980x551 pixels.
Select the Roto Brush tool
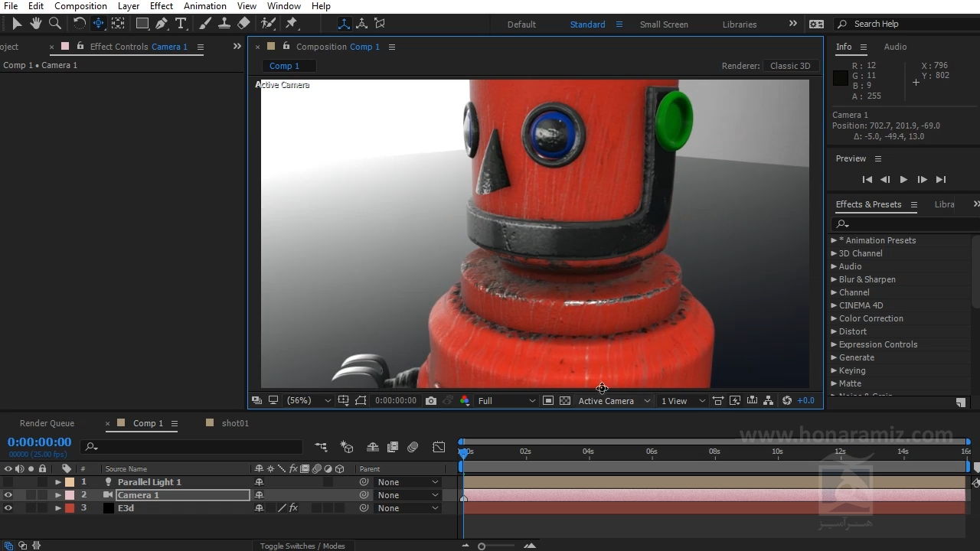point(268,24)
